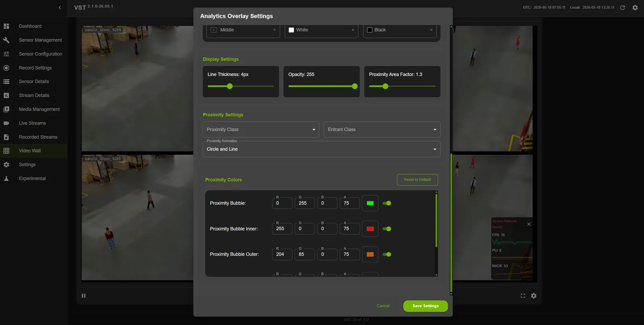
Task: Click Proximity Bubble Inner R value field
Action: pyautogui.click(x=282, y=229)
